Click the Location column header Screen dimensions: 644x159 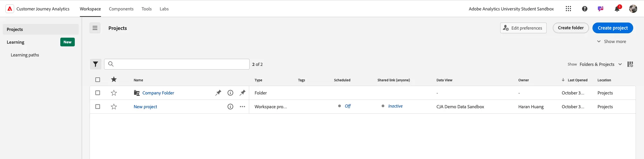point(604,80)
